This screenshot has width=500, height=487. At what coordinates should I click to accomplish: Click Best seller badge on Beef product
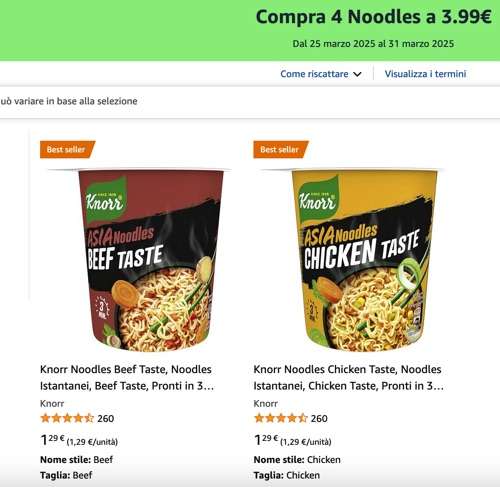[x=67, y=149]
